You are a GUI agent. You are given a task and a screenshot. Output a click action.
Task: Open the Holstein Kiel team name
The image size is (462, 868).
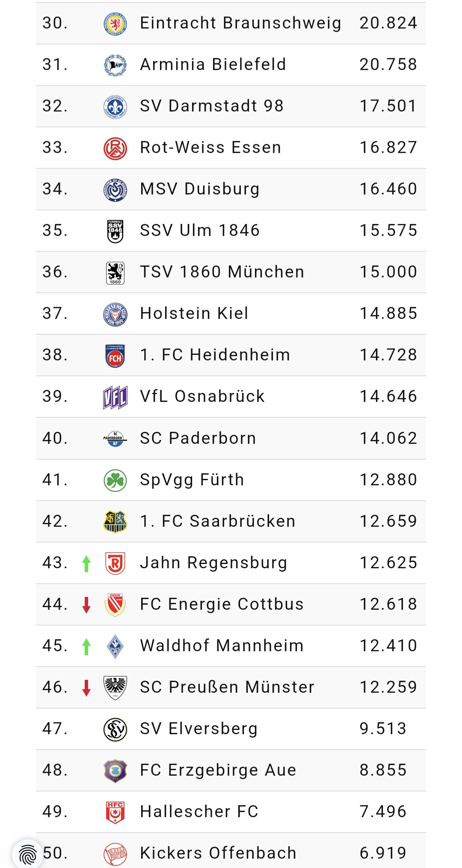point(194,313)
